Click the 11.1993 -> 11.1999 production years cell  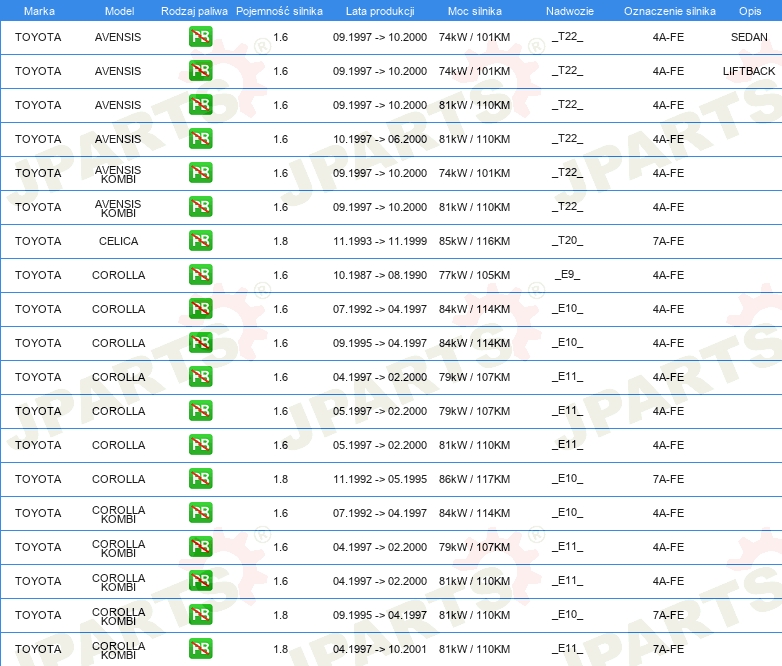pyautogui.click(x=380, y=241)
